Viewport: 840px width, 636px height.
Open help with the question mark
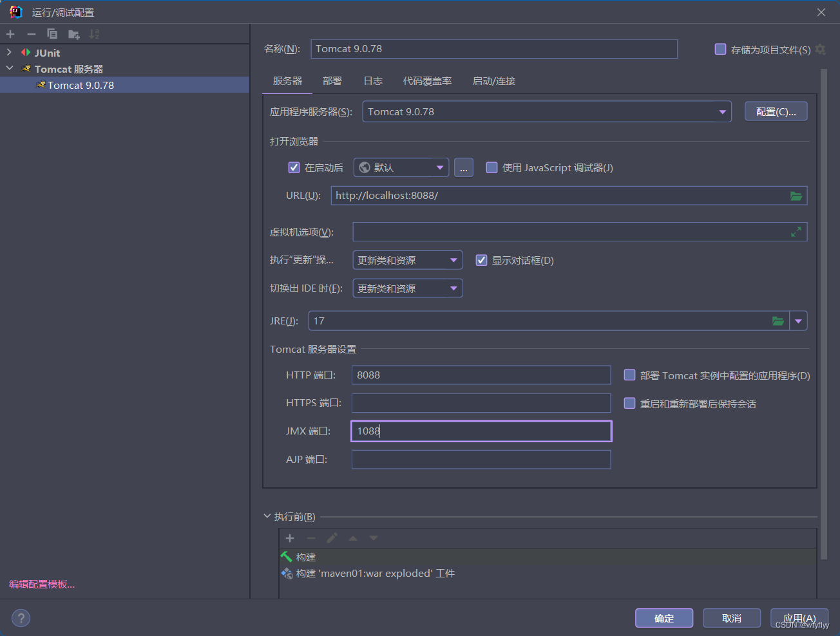pyautogui.click(x=21, y=618)
